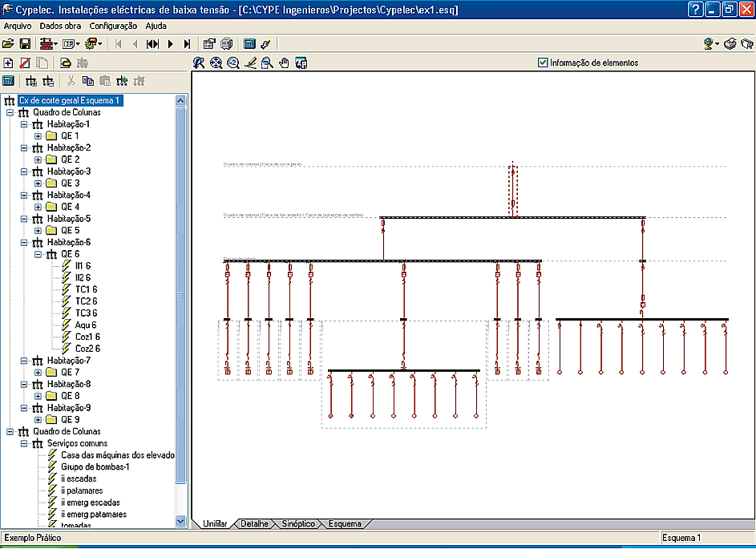Click the blue calculate icon in the top toolbar
Screen dimensions: 756x557
[249, 44]
